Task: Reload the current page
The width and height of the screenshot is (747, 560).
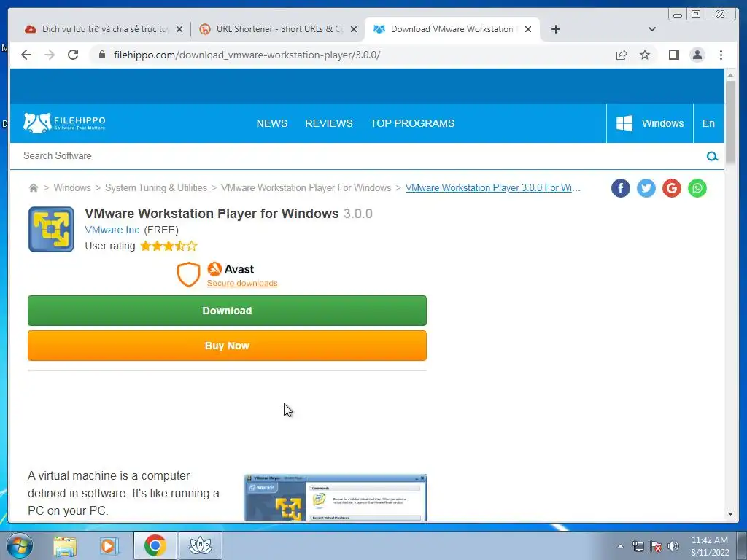Action: [x=73, y=55]
